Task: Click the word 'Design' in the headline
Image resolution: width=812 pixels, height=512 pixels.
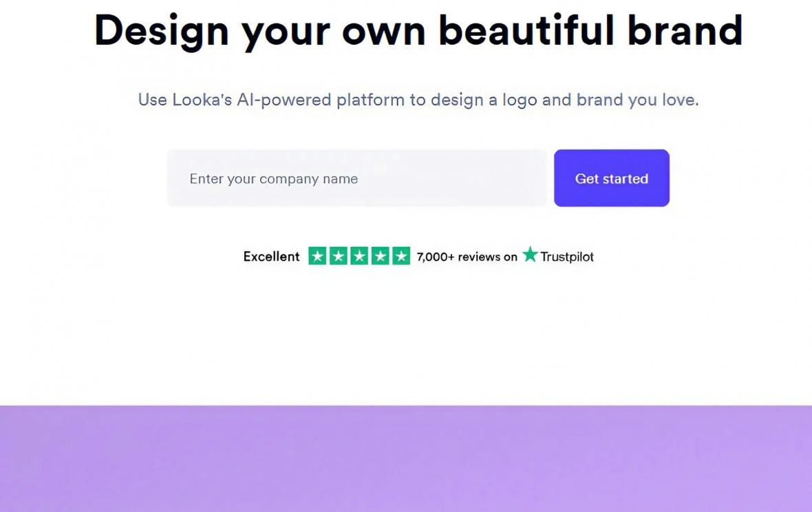Action: pyautogui.click(x=162, y=31)
